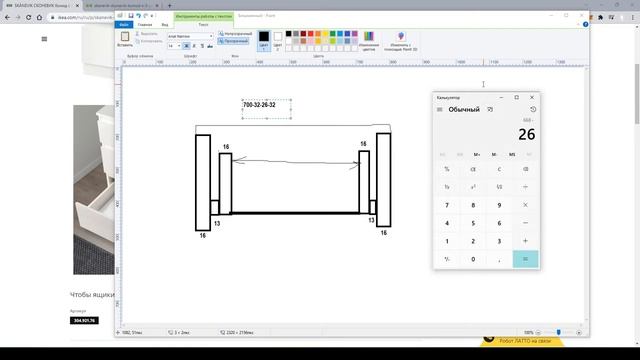Image resolution: width=640 pixels, height=360 pixels.
Task: Toggle italic text formatting
Action: [x=194, y=46]
